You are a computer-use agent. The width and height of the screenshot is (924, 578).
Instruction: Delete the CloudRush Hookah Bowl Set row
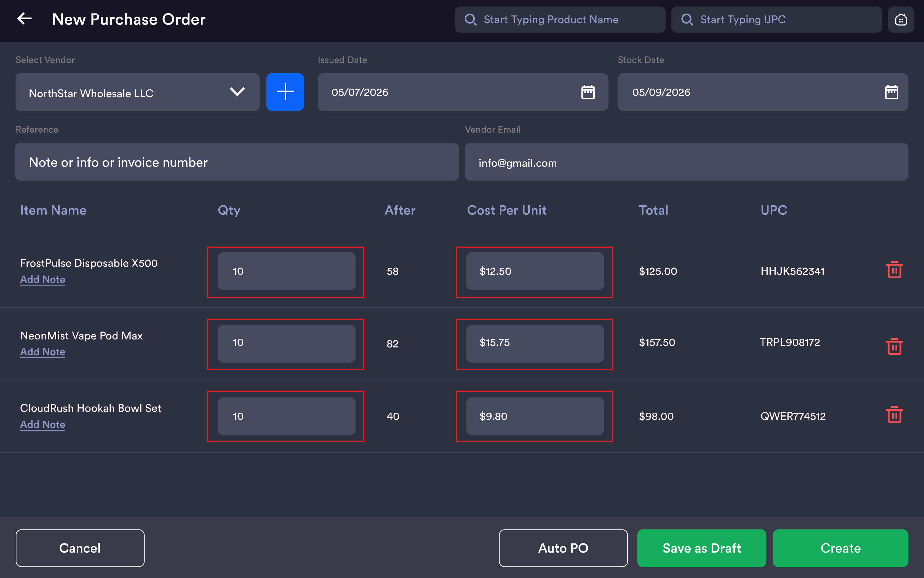(x=894, y=415)
